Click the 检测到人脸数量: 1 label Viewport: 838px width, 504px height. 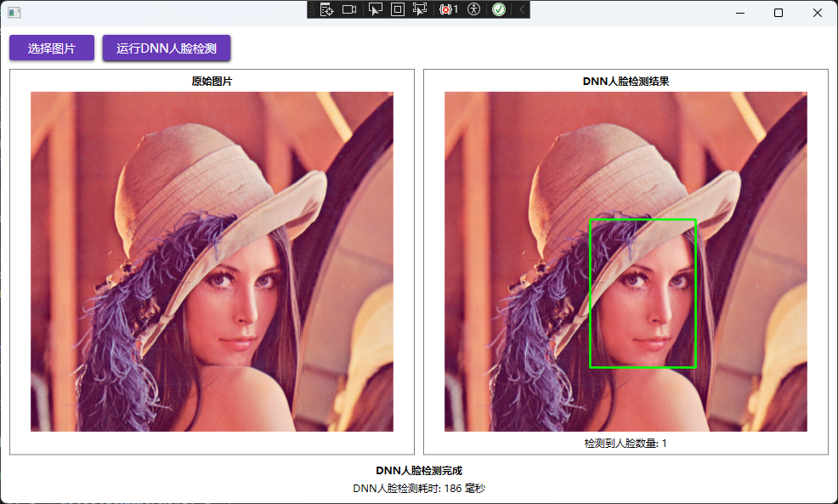(x=626, y=443)
